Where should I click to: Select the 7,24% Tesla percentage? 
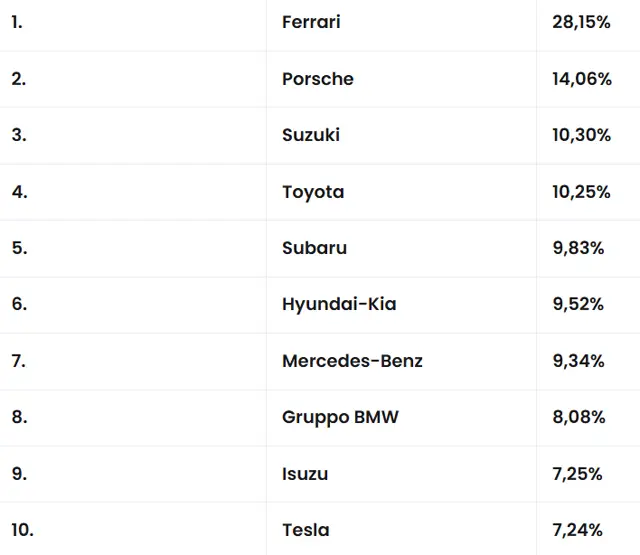click(578, 530)
